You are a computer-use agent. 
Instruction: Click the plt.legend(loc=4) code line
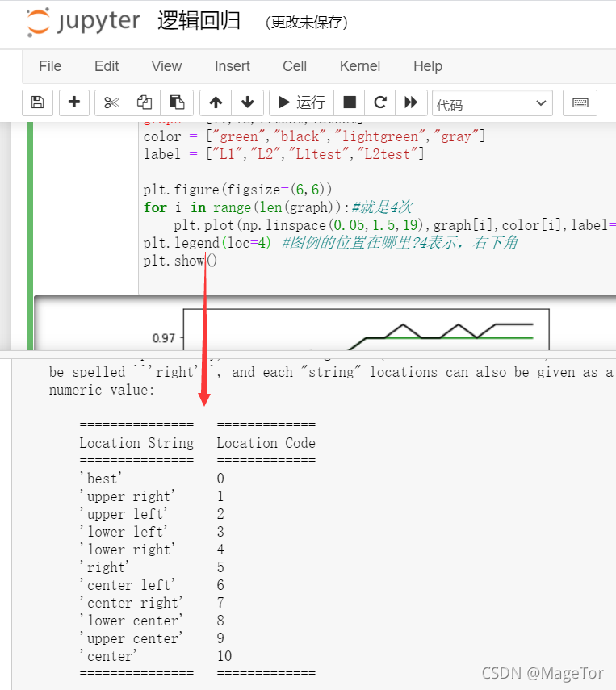(x=330, y=242)
